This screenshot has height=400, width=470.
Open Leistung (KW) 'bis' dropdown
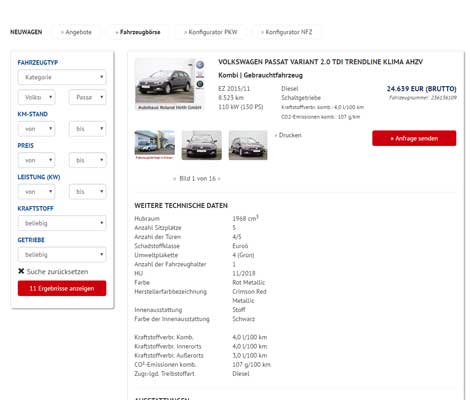88,192
